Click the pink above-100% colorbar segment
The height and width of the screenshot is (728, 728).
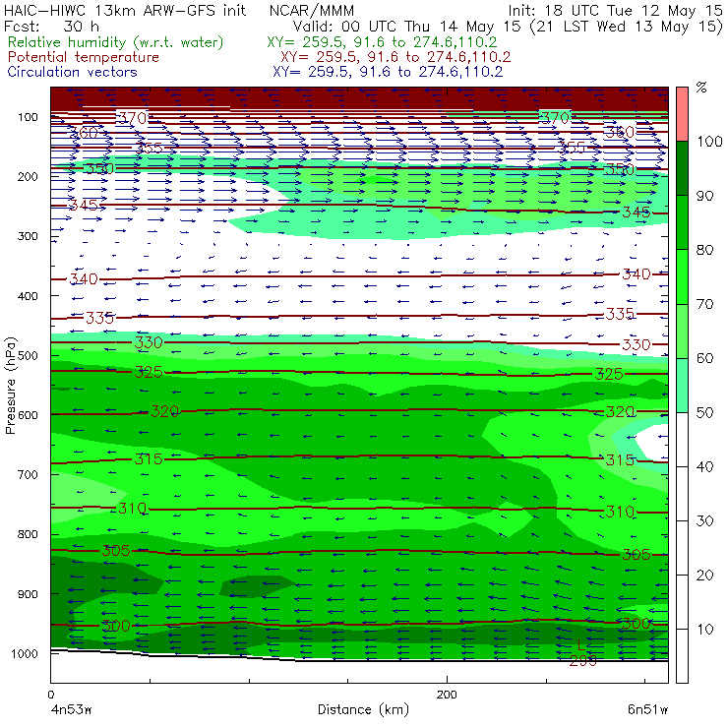682,114
